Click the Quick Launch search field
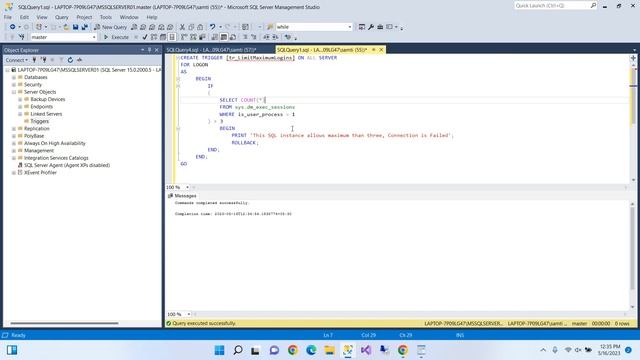Screen dimensions: 640x360 (552, 6)
